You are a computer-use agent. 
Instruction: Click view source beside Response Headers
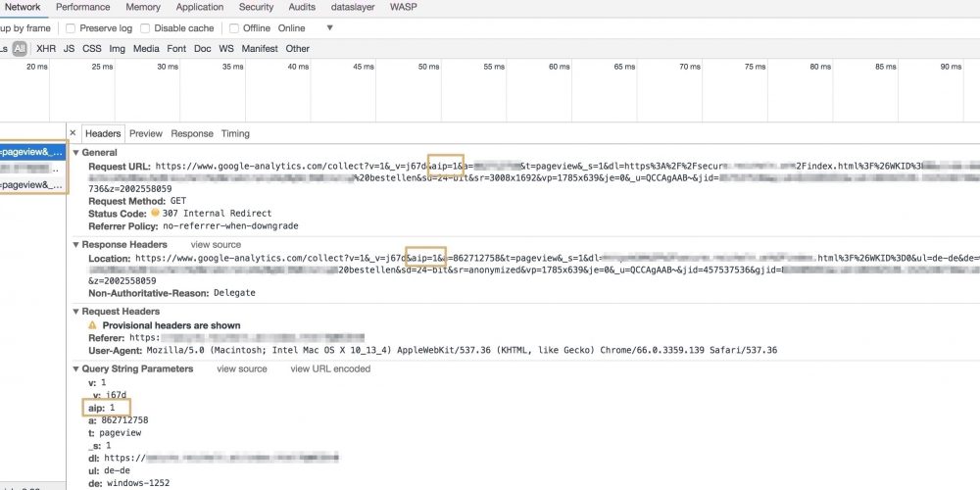tap(216, 244)
